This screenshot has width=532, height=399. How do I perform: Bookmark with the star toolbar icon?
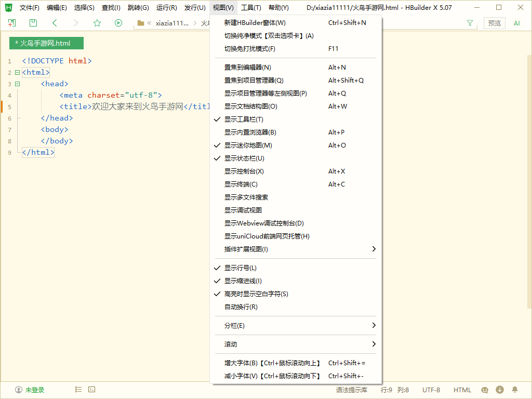(97, 23)
